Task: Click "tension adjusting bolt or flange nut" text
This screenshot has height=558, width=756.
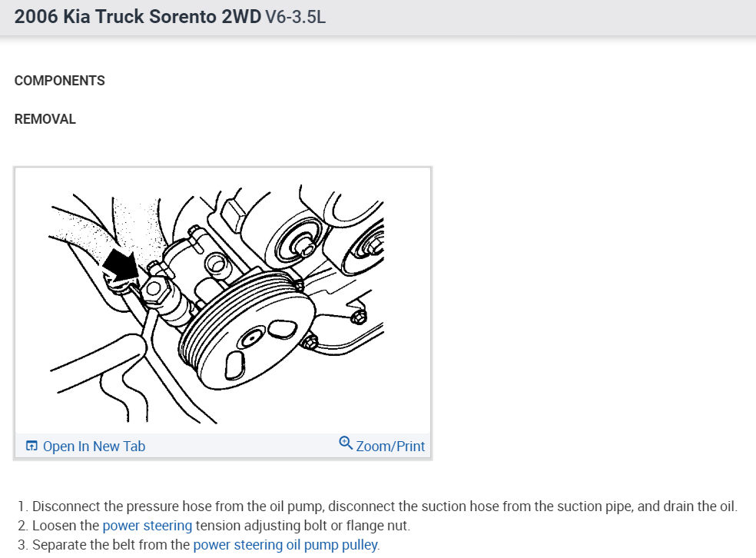Action: click(x=303, y=525)
